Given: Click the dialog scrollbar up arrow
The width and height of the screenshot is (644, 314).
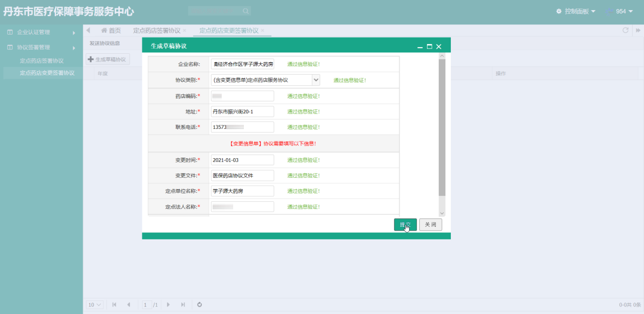Looking at the screenshot, I should coord(442,56).
